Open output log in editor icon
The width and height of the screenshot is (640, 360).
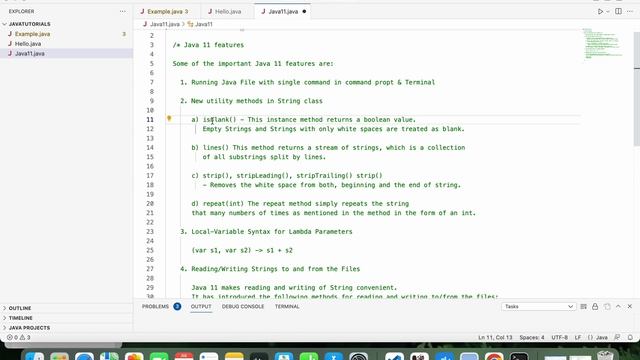607,307
